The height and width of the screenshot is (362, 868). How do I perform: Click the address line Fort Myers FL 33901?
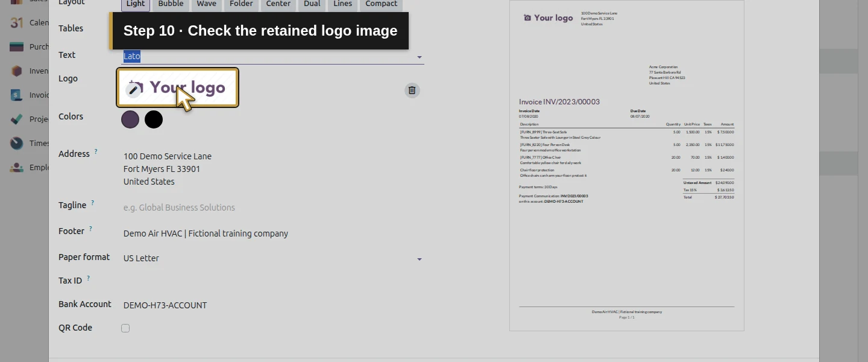pyautogui.click(x=162, y=169)
